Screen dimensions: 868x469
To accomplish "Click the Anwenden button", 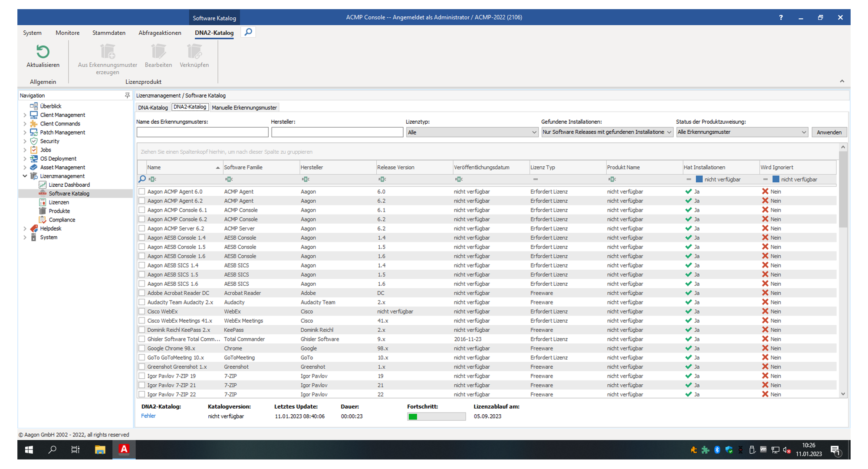I will point(829,132).
